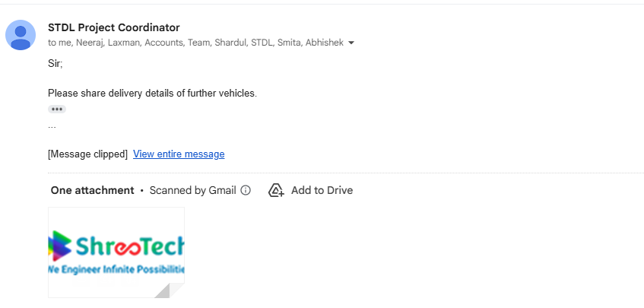Click sender name STDL Project Coordinator
This screenshot has width=644, height=308.
pos(114,27)
